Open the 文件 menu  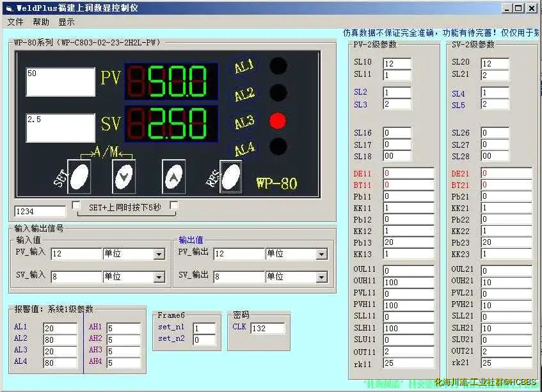coord(15,22)
